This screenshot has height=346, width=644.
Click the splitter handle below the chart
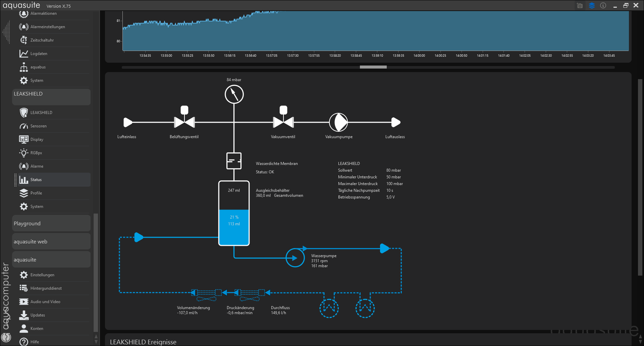373,67
